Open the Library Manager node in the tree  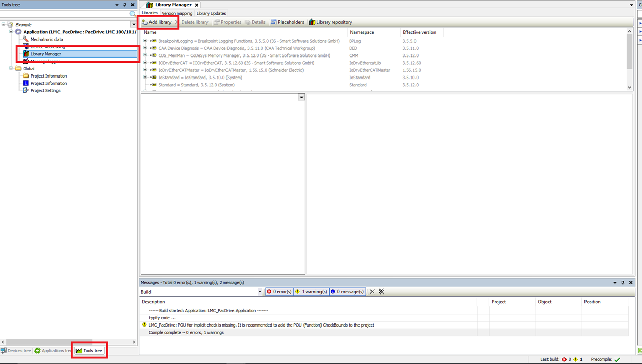(46, 53)
